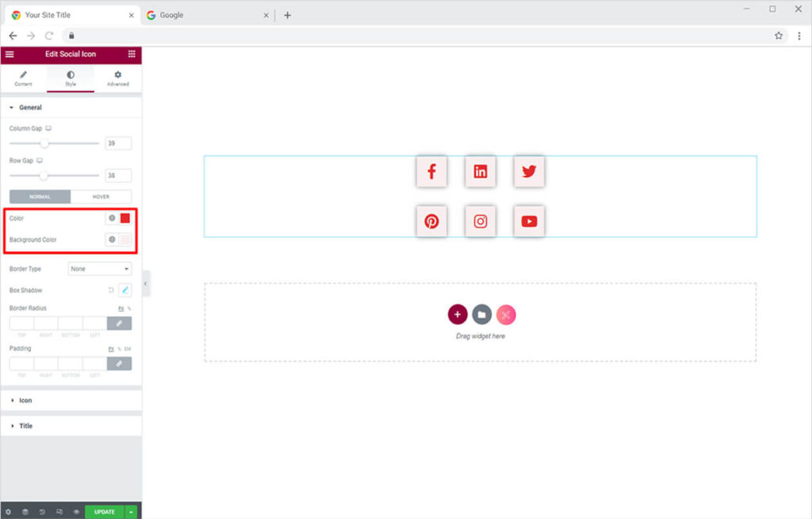Expand the Title section

pos(25,426)
